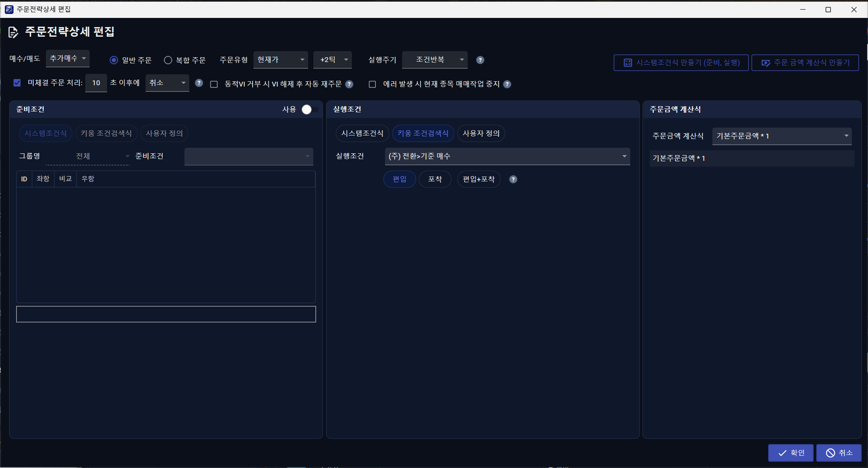
Task: Enable 동적VI 거부 시 자동 재주문 checkbox
Action: pyautogui.click(x=214, y=84)
